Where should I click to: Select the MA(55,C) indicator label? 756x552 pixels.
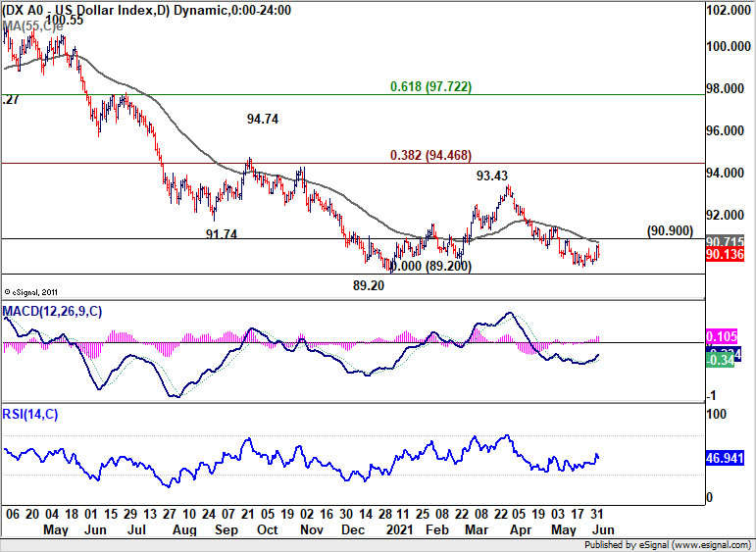pos(32,27)
